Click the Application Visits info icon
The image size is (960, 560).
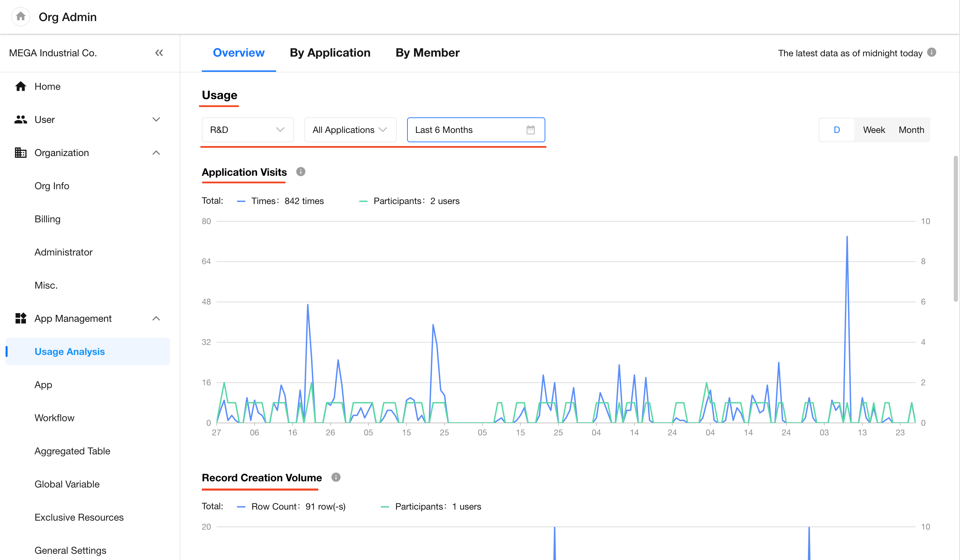pyautogui.click(x=301, y=172)
